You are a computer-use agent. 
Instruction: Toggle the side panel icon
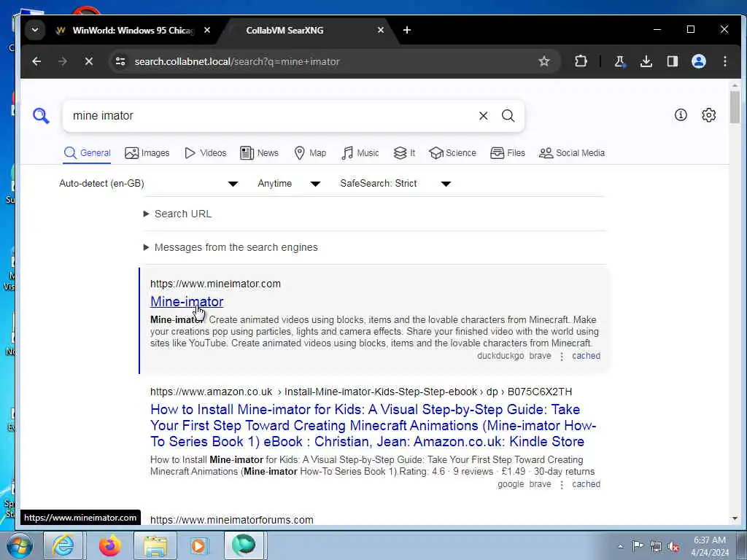click(x=672, y=61)
